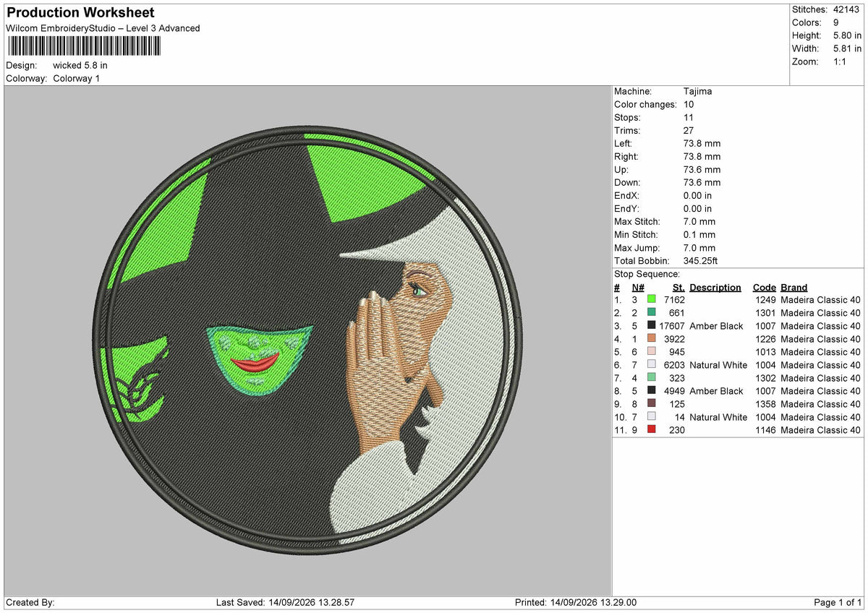The image size is (868, 613).
Task: Click the 'St.' column header
Action: [x=678, y=287]
